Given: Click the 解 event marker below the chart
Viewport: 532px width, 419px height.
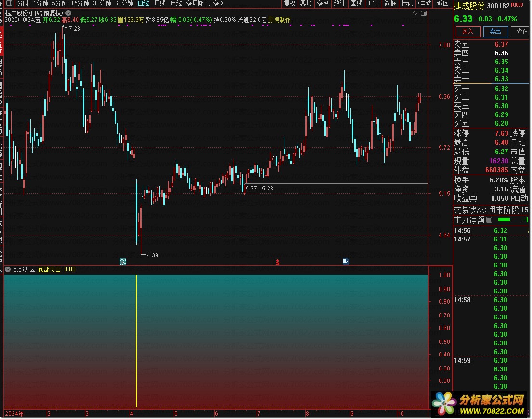Looking at the screenshot, I should coord(123,262).
